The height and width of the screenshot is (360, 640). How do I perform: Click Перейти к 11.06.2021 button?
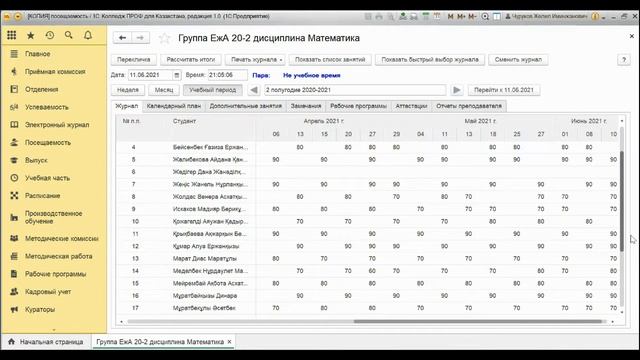(x=504, y=90)
